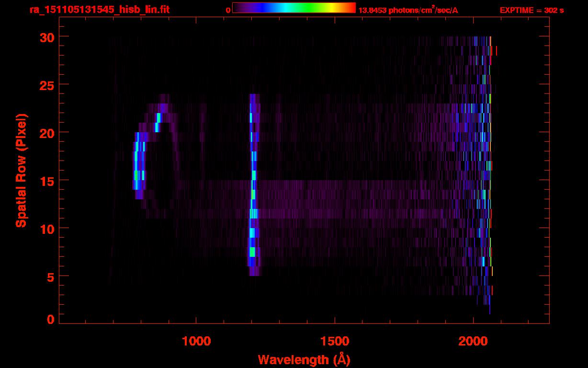Click the rainbow color scale bar
Viewport: 588px width, 368px height.
click(x=294, y=8)
